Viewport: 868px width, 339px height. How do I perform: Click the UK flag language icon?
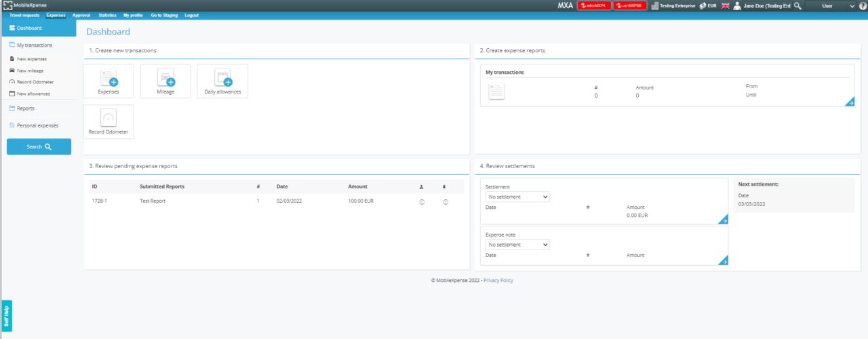[x=725, y=5]
